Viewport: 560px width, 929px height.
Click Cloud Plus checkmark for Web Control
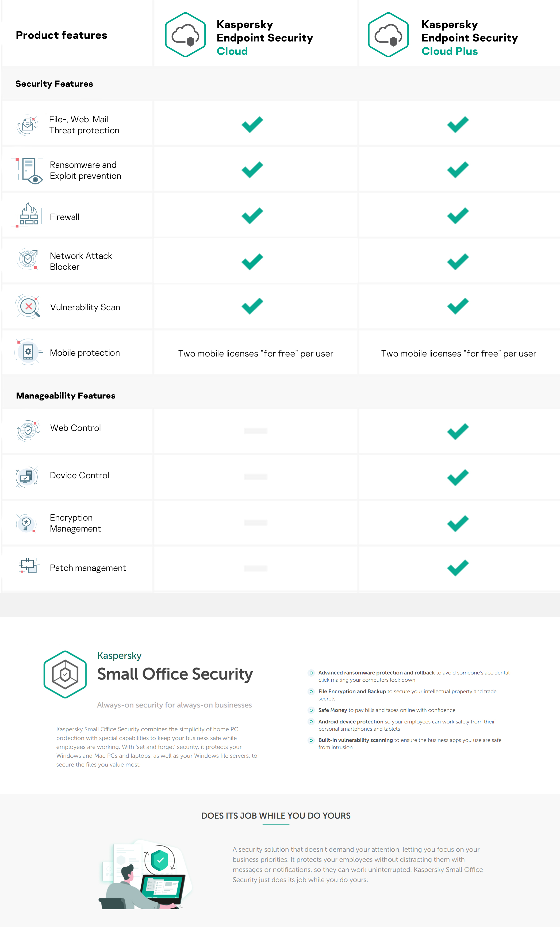coord(458,432)
